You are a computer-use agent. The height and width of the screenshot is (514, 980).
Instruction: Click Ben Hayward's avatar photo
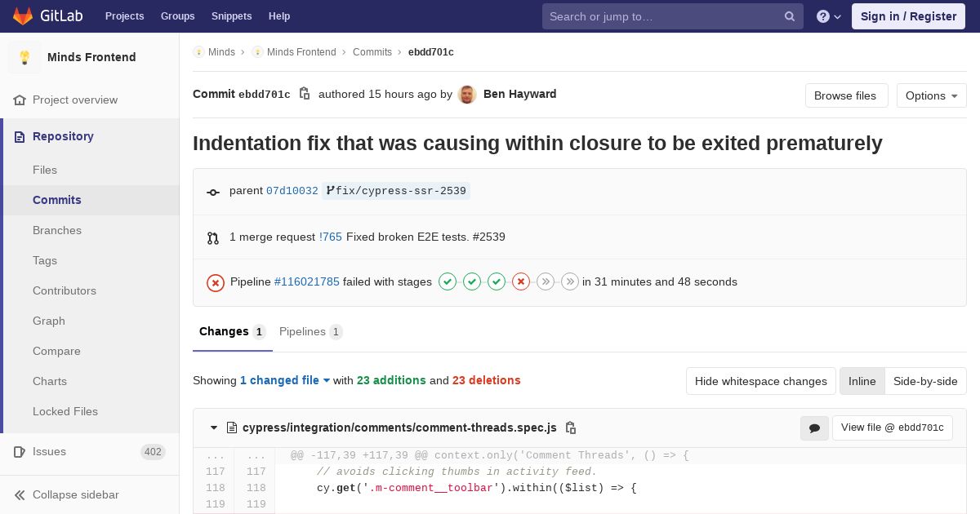pos(467,95)
